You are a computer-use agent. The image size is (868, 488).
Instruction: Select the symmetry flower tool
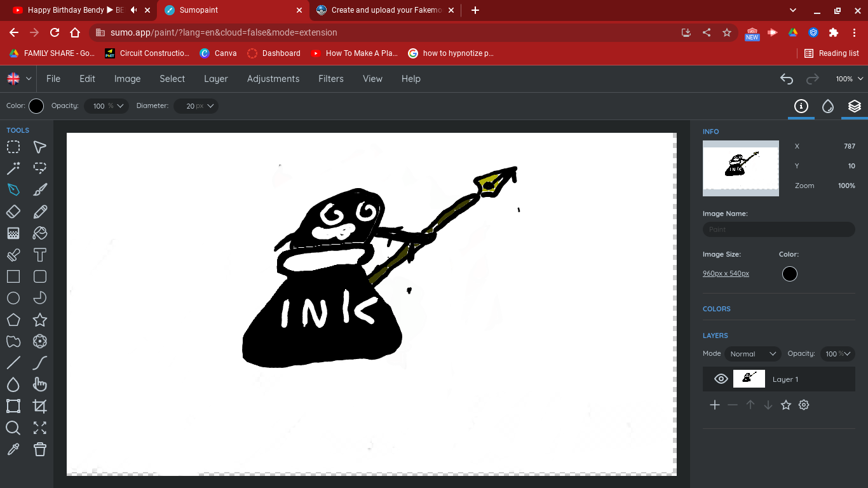pyautogui.click(x=40, y=341)
